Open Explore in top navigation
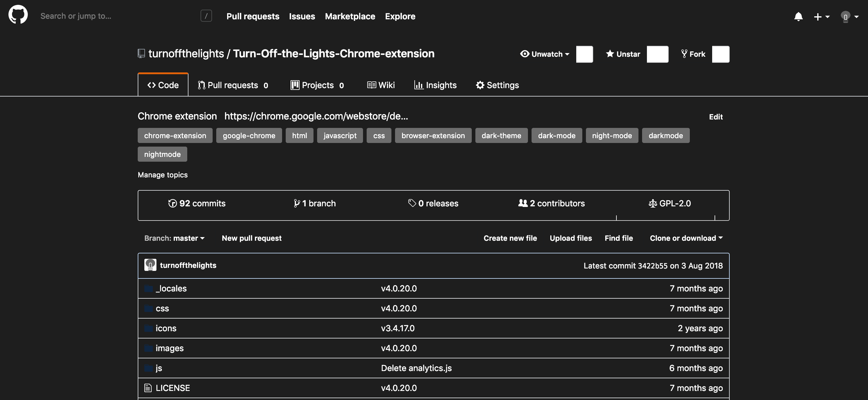Viewport: 868px width, 400px height. (x=400, y=16)
